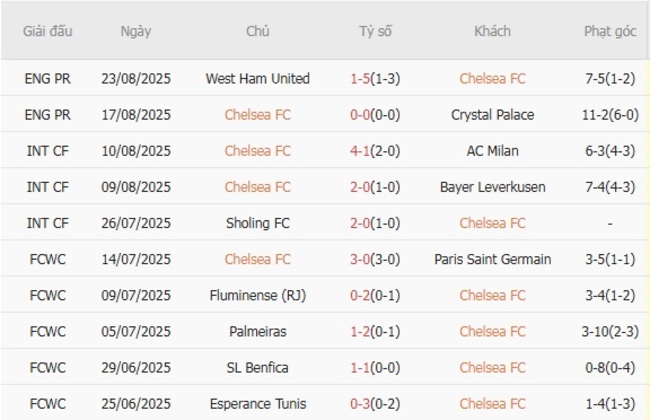Open the Paris Saint Germain team link
The height and width of the screenshot is (420, 650).
[492, 259]
